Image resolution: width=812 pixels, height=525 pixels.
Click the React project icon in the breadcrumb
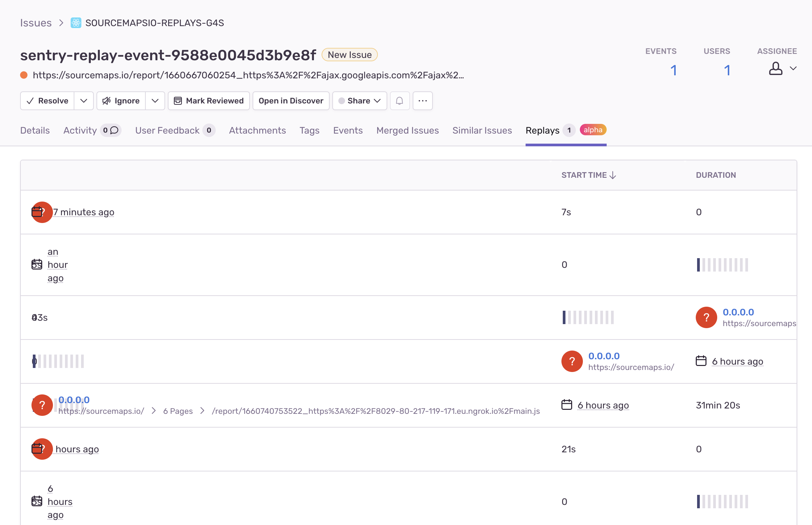(76, 23)
